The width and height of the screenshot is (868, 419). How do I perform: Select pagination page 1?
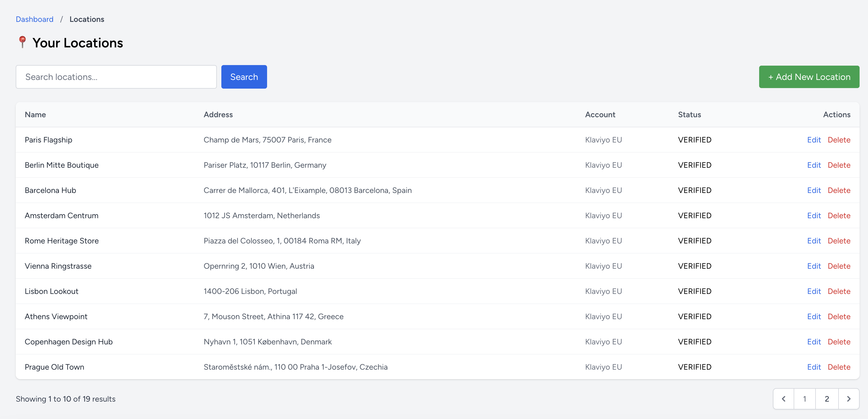tap(805, 399)
